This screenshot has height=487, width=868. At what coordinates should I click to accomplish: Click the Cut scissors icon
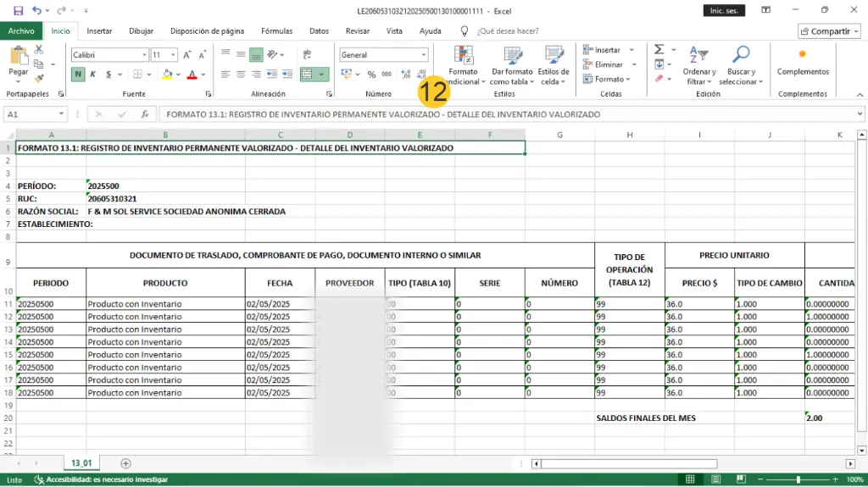pyautogui.click(x=38, y=50)
